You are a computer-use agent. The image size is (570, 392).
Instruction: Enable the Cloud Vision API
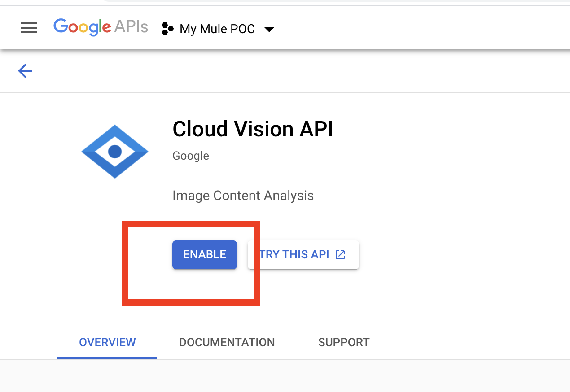click(x=204, y=254)
